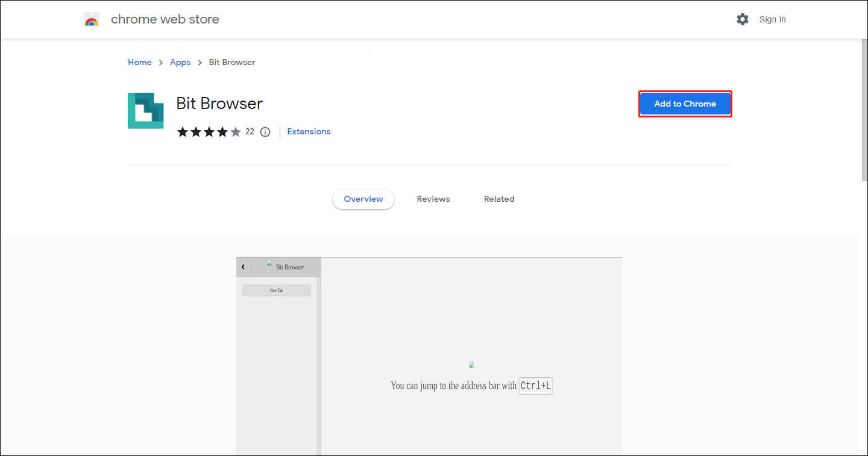Click the New Tab button in preview
This screenshot has width=868, height=456.
(276, 290)
